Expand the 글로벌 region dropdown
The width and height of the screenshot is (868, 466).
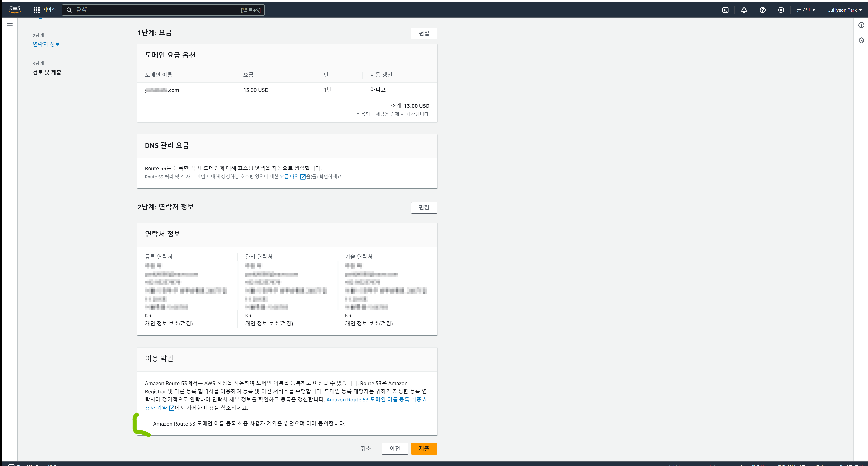click(x=806, y=10)
